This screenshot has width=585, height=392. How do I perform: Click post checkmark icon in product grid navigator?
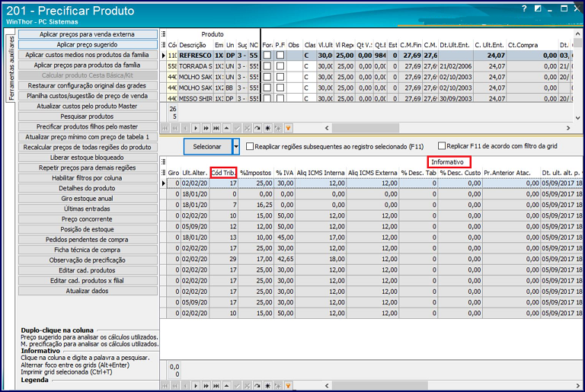(x=237, y=128)
